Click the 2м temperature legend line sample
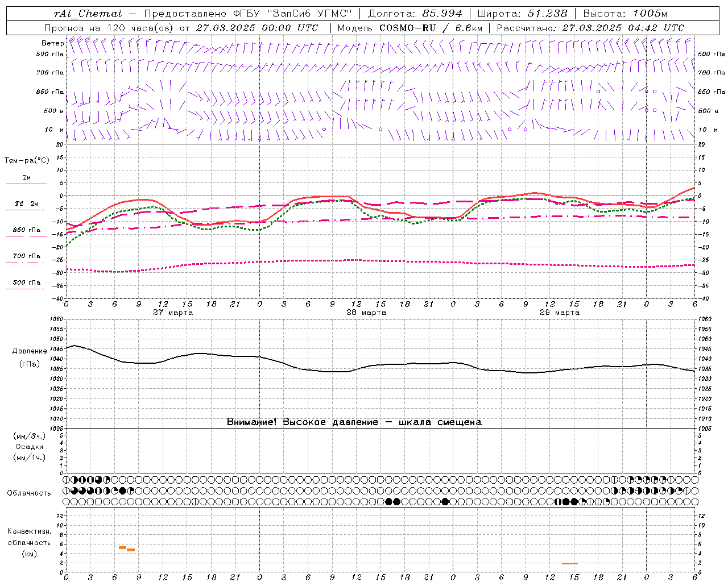Image resolution: width=728 pixels, height=582 pixels. click(x=26, y=184)
